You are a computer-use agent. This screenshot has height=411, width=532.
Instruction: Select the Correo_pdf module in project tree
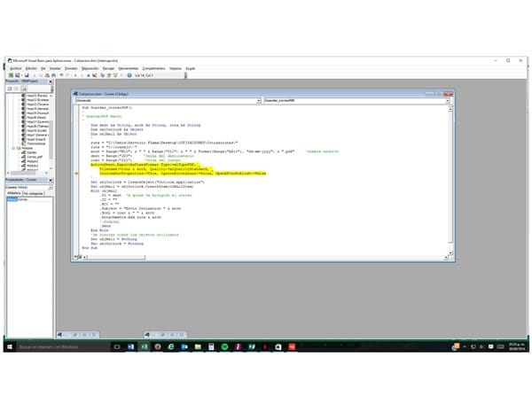pos(34,157)
